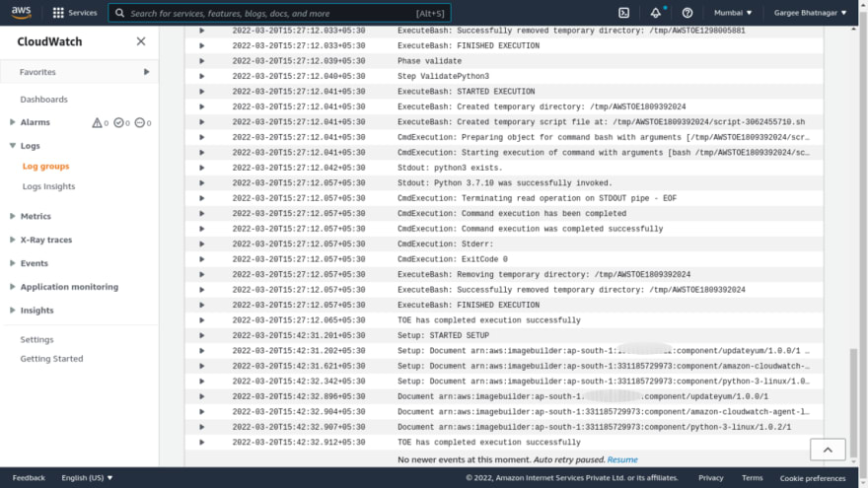
Task: Select the Created temporary directory log text
Action: coord(542,106)
